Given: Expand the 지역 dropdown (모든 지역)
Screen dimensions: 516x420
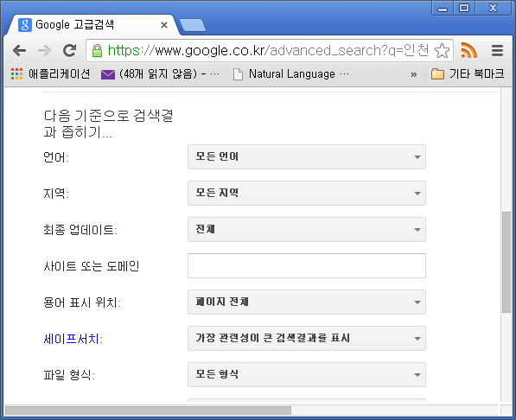Looking at the screenshot, I should click(x=307, y=194).
